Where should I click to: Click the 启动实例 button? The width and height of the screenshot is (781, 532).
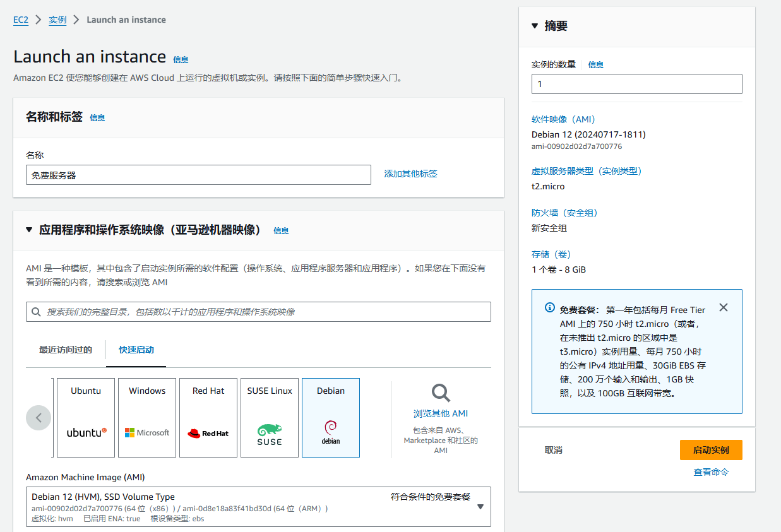(x=711, y=450)
